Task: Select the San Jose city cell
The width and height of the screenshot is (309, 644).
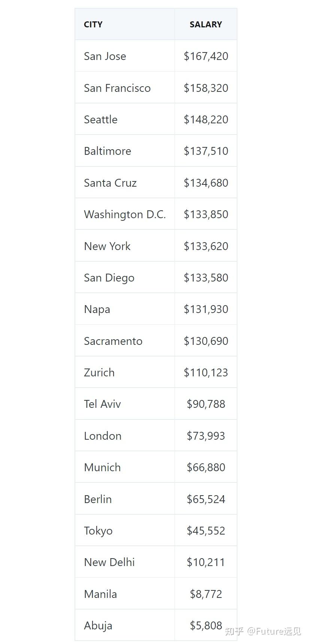Action: (105, 56)
